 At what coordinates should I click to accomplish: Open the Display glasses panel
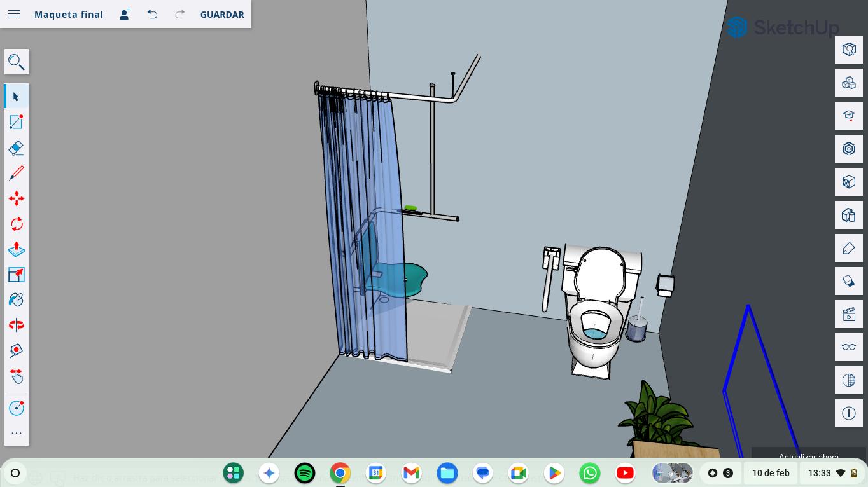[849, 347]
